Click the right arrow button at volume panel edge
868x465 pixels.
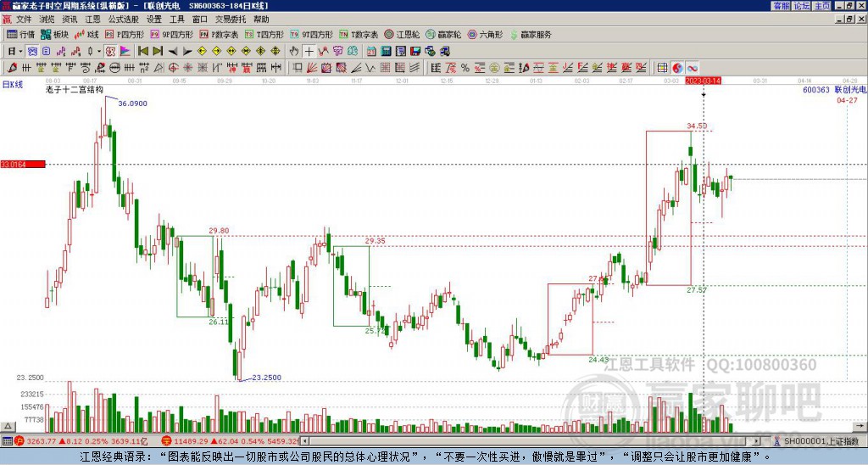860,426
